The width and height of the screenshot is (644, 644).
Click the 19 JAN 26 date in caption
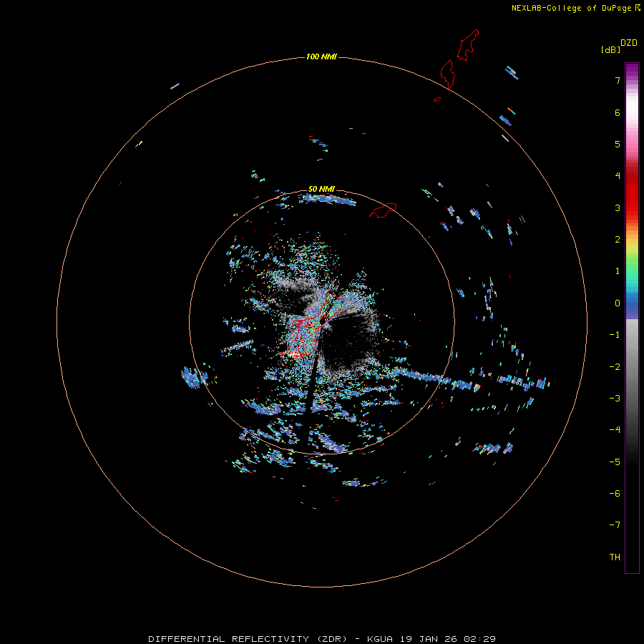429,639
